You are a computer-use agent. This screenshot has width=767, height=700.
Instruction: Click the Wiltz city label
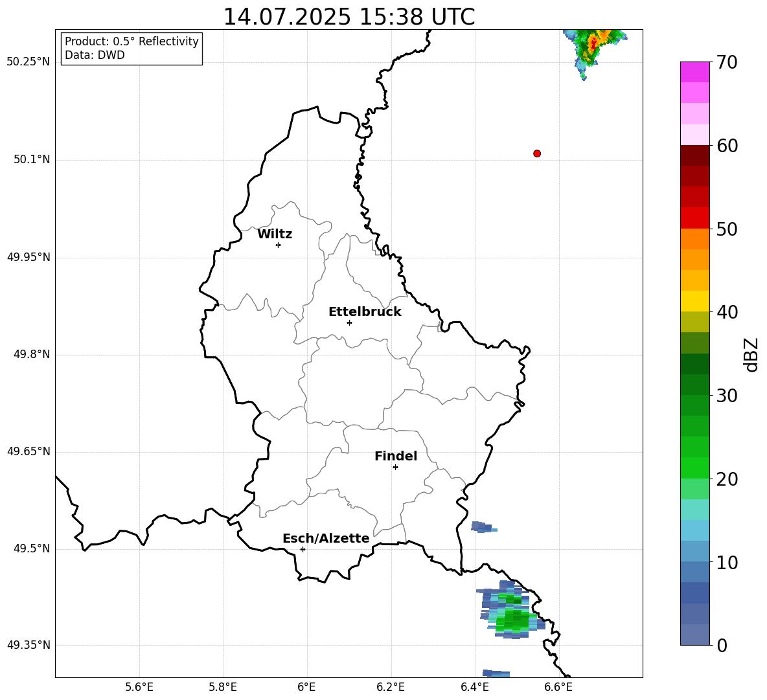tap(275, 234)
